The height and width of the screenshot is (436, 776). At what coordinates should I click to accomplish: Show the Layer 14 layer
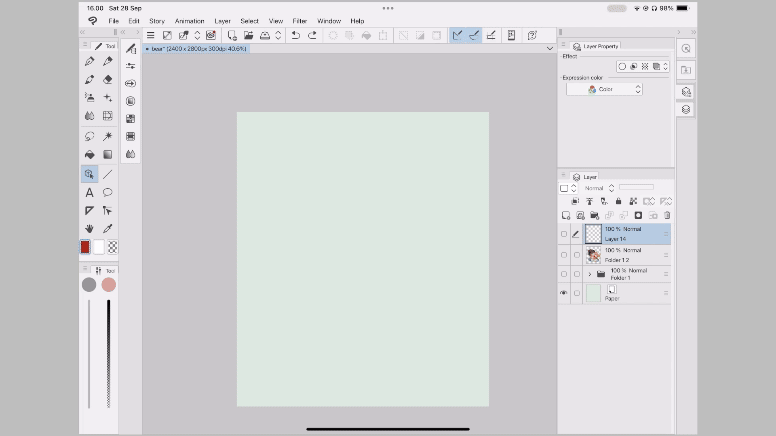click(x=564, y=234)
